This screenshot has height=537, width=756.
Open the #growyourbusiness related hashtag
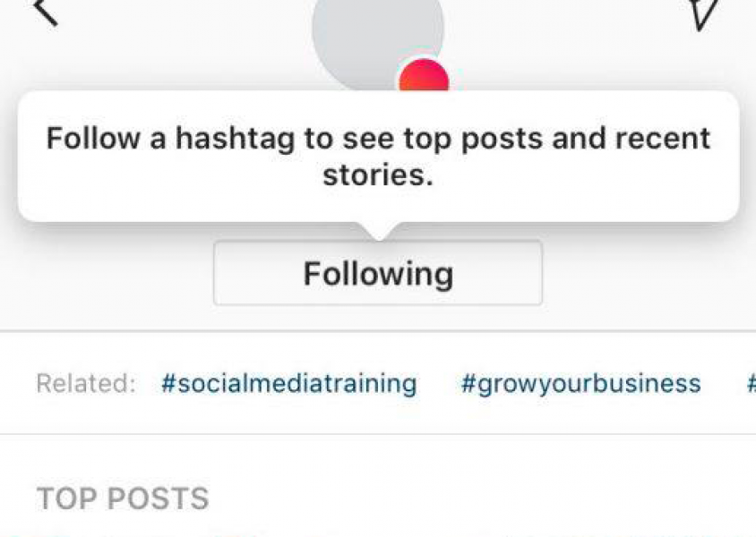(580, 383)
